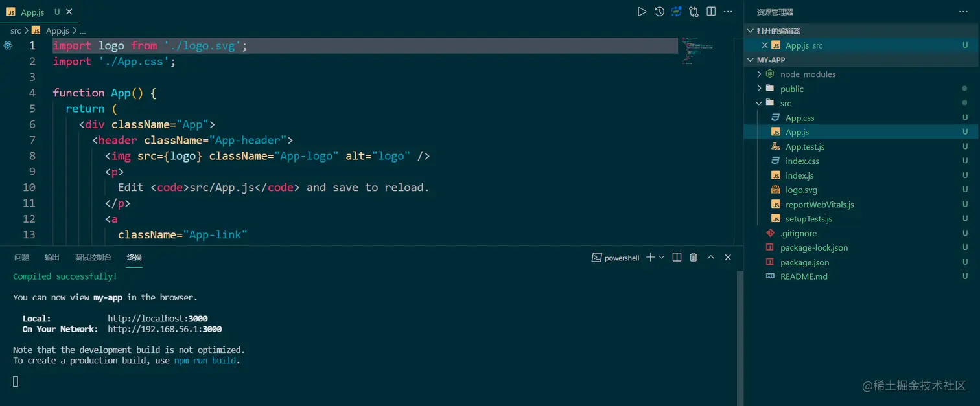Click the node_modules folder icon
This screenshot has width=980, height=406.
click(770, 74)
